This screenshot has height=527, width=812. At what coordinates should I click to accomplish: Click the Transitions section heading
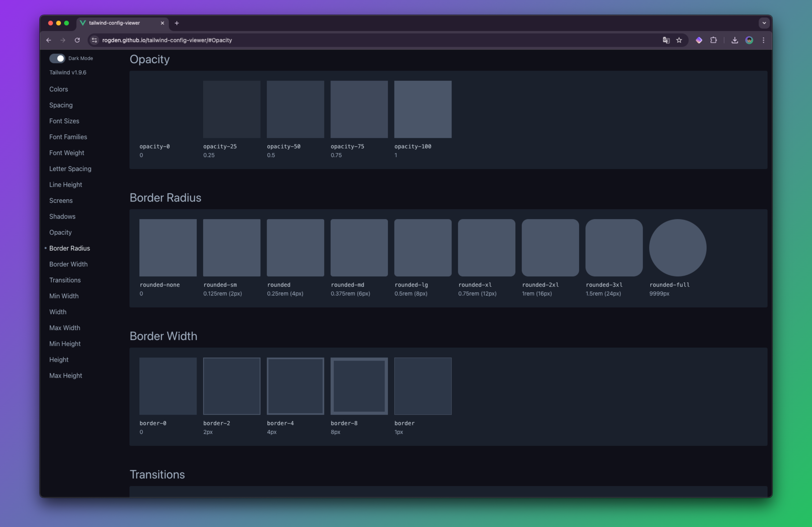157,474
